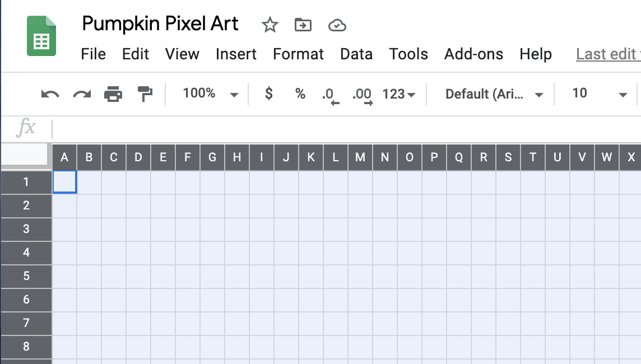Click the move to folder icon
This screenshot has height=364, width=641.
pyautogui.click(x=303, y=25)
